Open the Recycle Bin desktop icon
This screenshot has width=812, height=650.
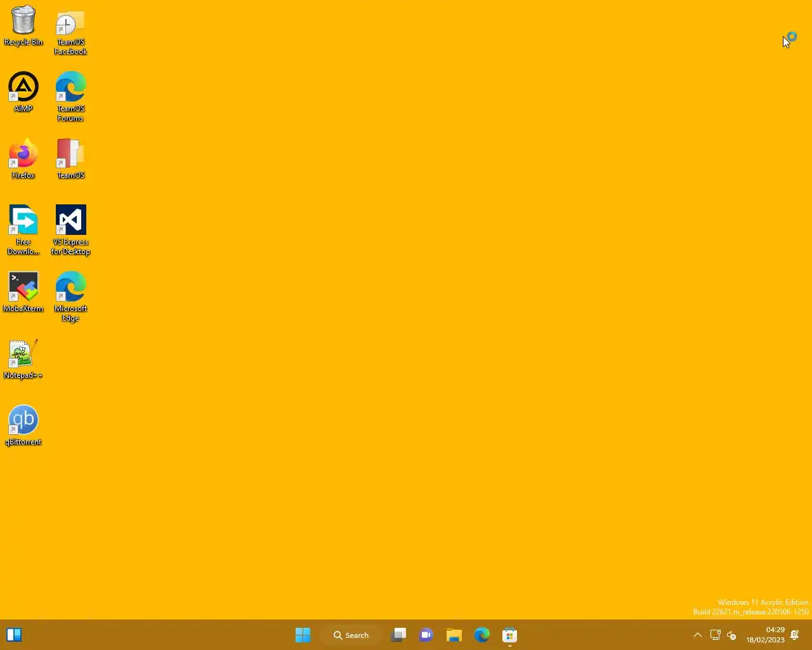pos(23,26)
